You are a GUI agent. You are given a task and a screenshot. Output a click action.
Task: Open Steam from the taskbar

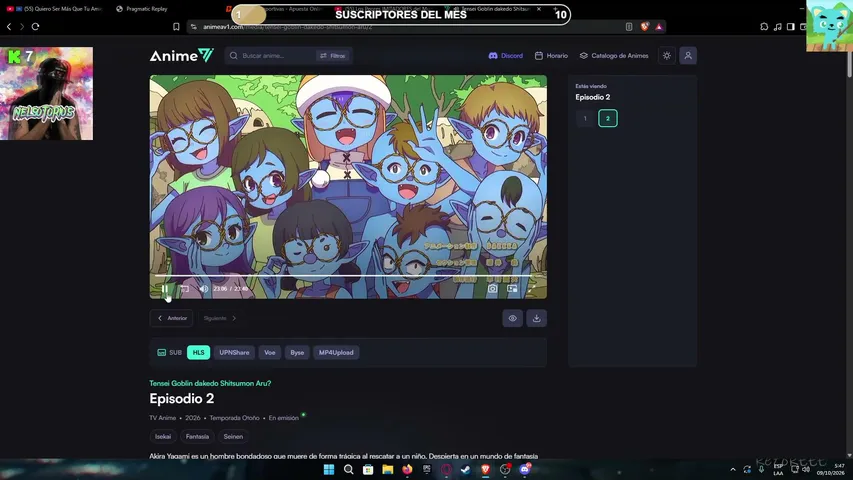466,469
